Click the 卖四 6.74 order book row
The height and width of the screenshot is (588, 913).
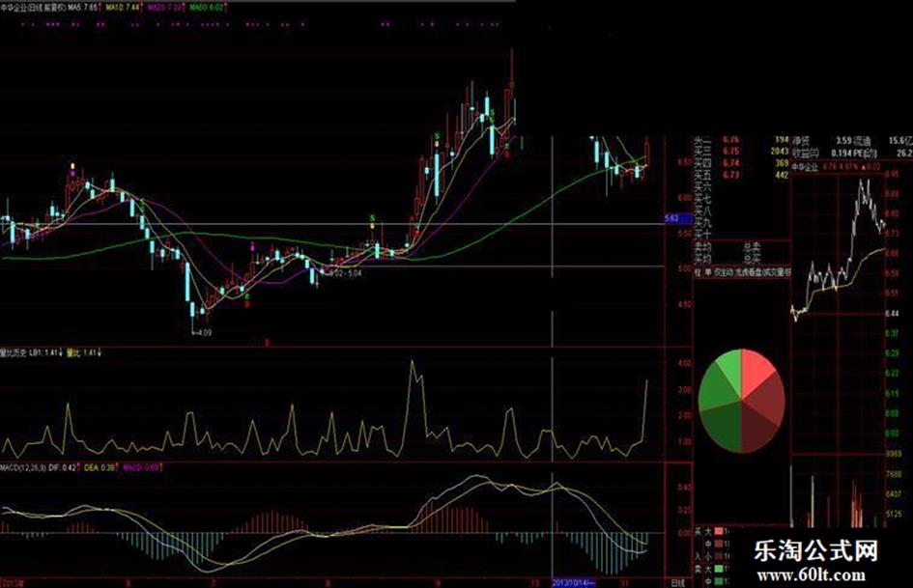coord(742,163)
